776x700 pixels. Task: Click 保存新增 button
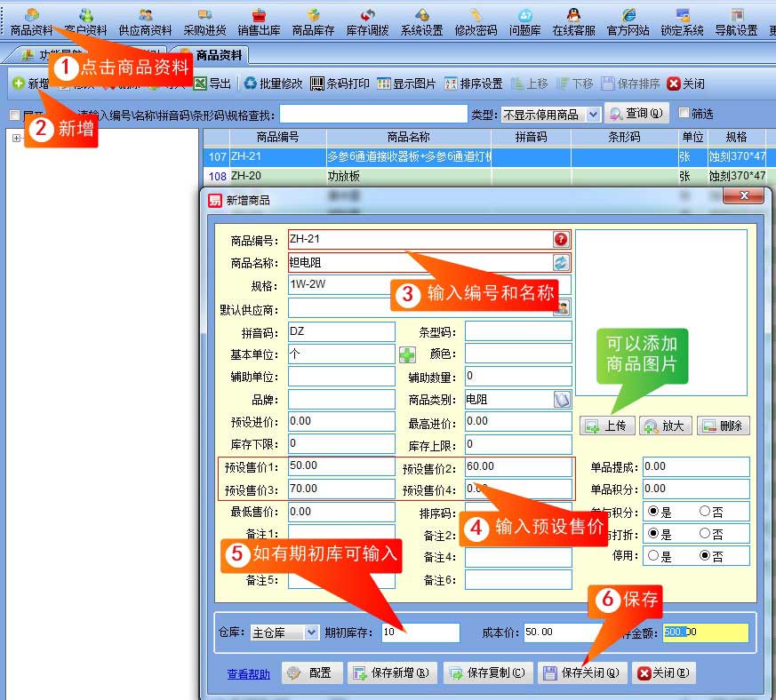(x=392, y=672)
